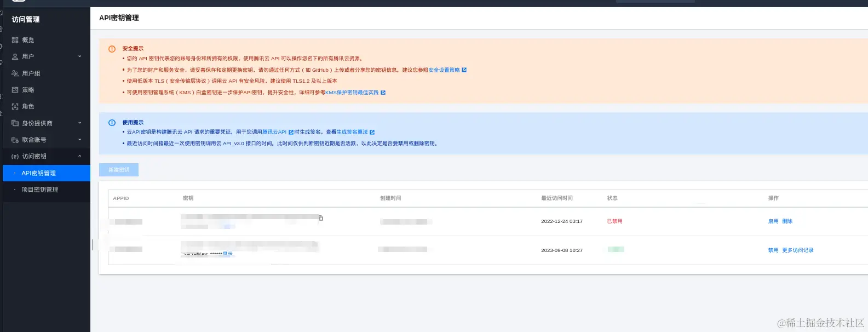Click the 新建密钥 button
The height and width of the screenshot is (332, 868).
coord(119,170)
